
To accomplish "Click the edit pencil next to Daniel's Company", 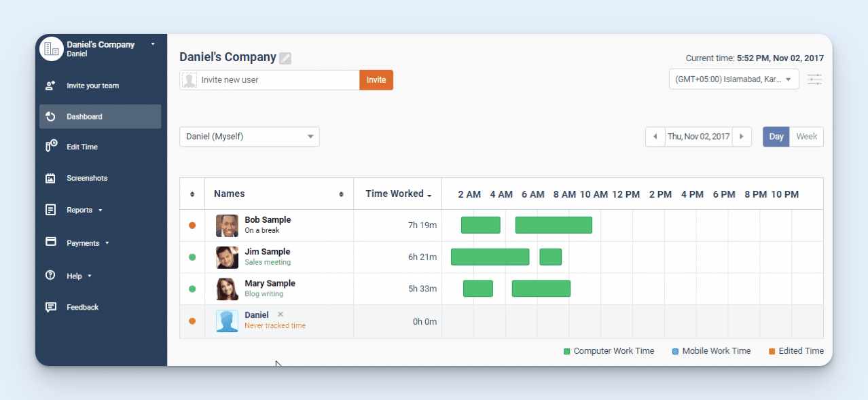I will tap(285, 58).
